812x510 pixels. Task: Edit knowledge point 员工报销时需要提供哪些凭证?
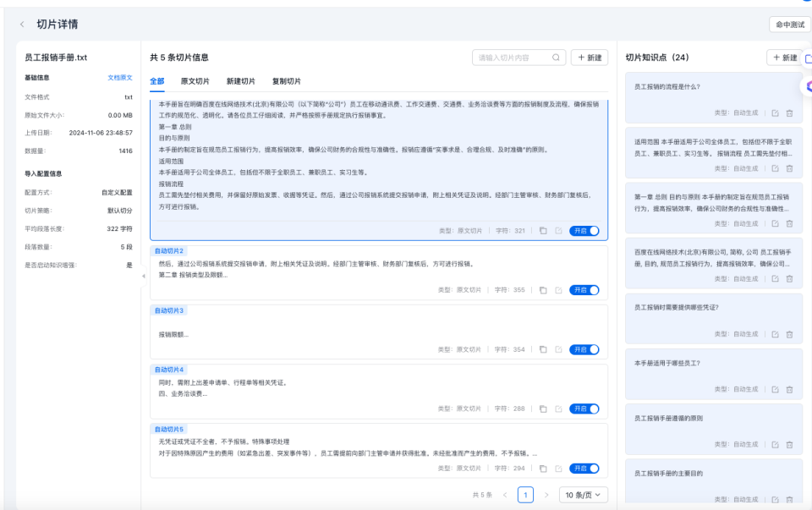tap(775, 334)
